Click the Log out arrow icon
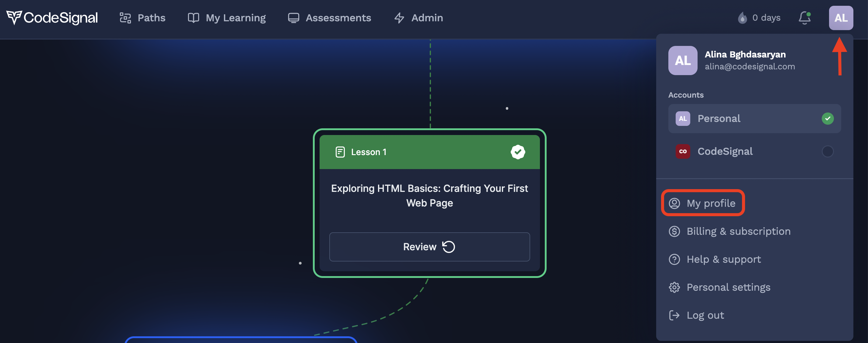This screenshot has width=868, height=343. (674, 315)
